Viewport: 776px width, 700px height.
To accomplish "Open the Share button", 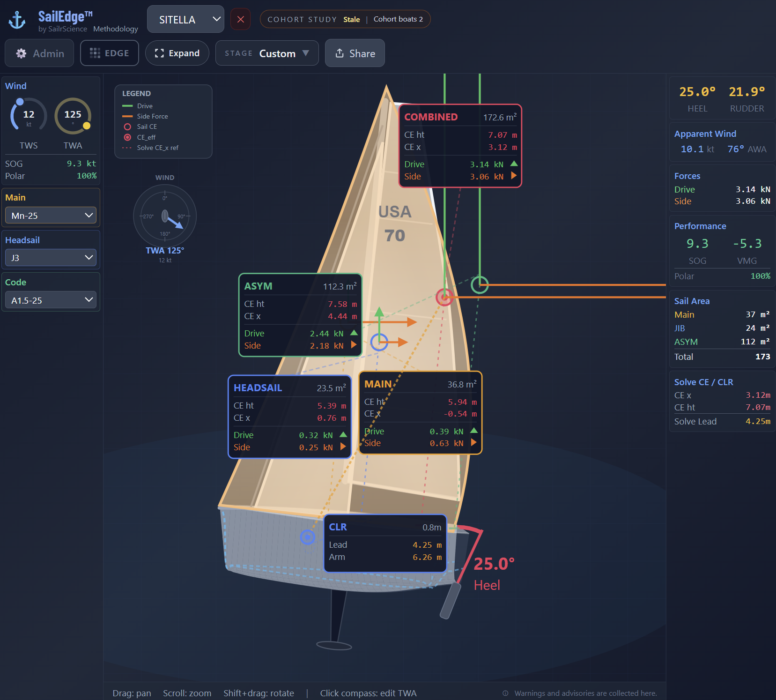I will click(355, 53).
